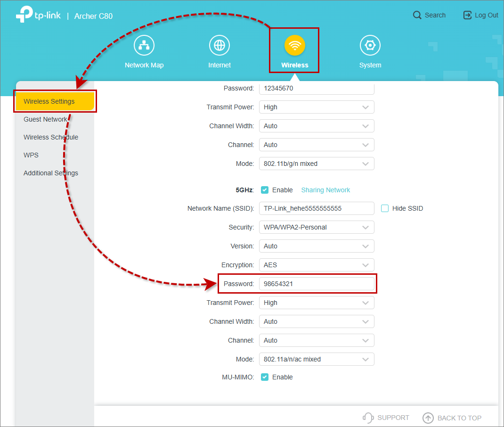Click the Sharing Network link
This screenshot has height=427, width=504.
(x=325, y=190)
